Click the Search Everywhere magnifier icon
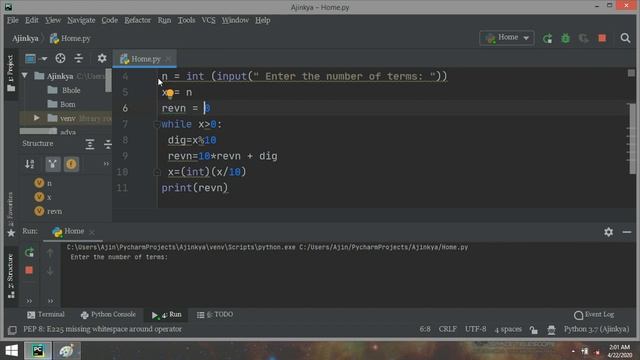 625,38
